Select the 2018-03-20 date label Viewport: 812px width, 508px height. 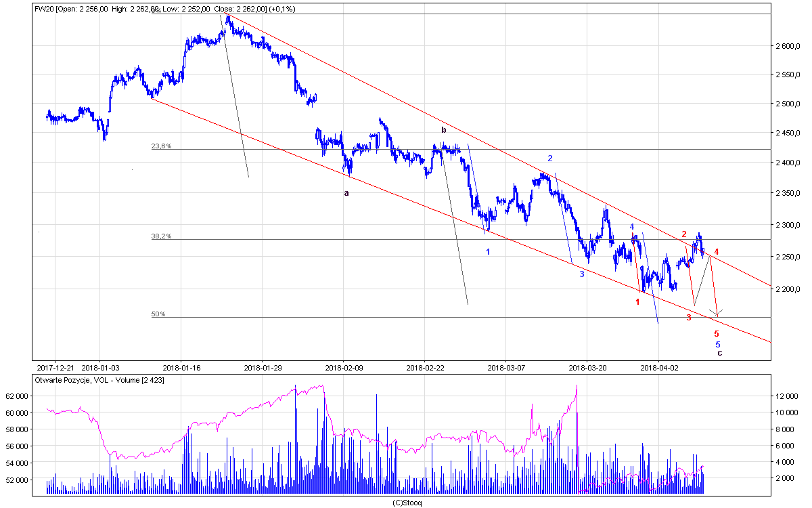(x=587, y=368)
